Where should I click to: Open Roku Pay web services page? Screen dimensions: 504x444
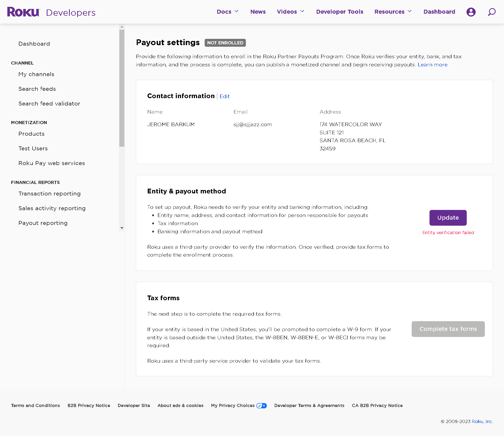click(x=52, y=163)
